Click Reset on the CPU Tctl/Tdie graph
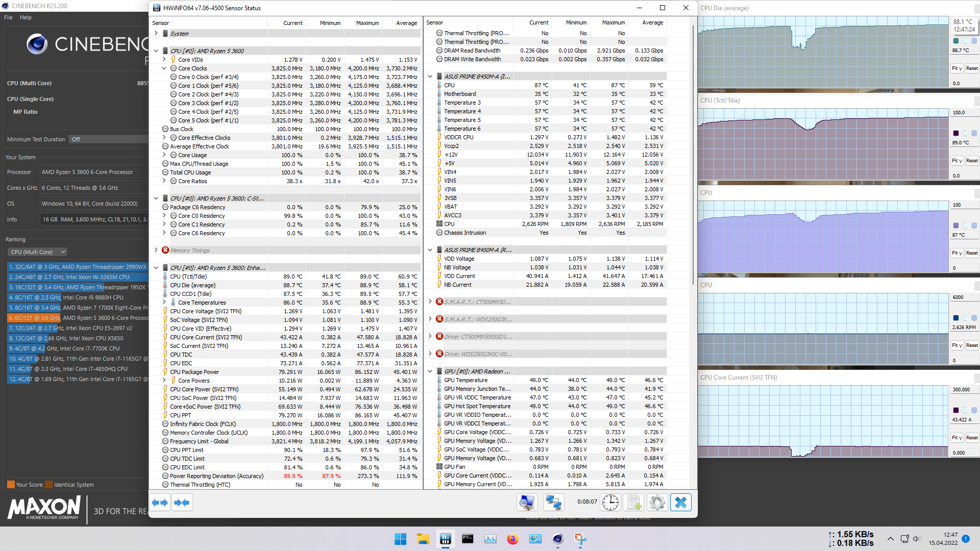The width and height of the screenshot is (980, 551). click(972, 161)
